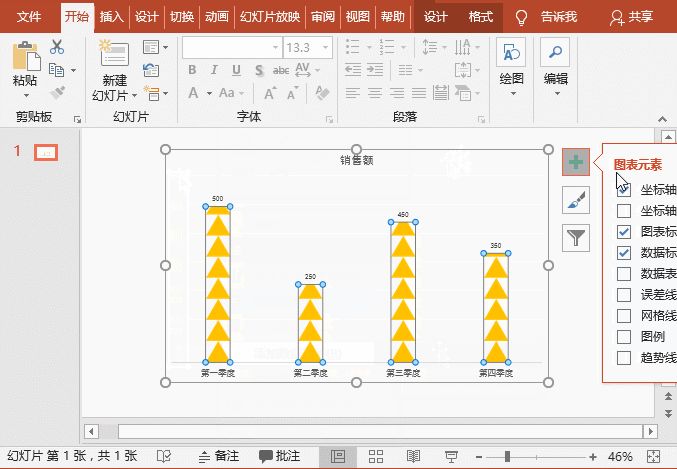Apply text shadow with S icon

[x=259, y=70]
